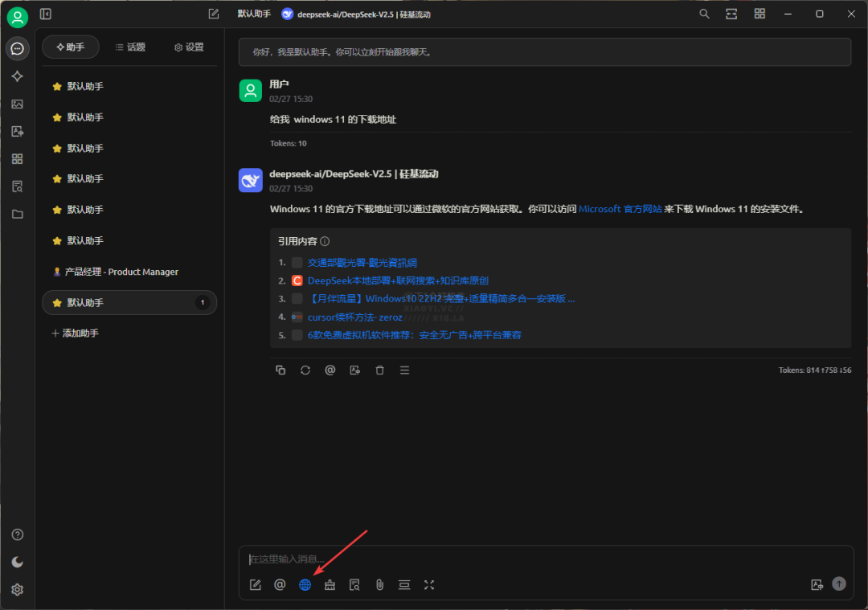
Task: Open citation 【月伴流星】Windows10 22H2
Action: coord(441,299)
